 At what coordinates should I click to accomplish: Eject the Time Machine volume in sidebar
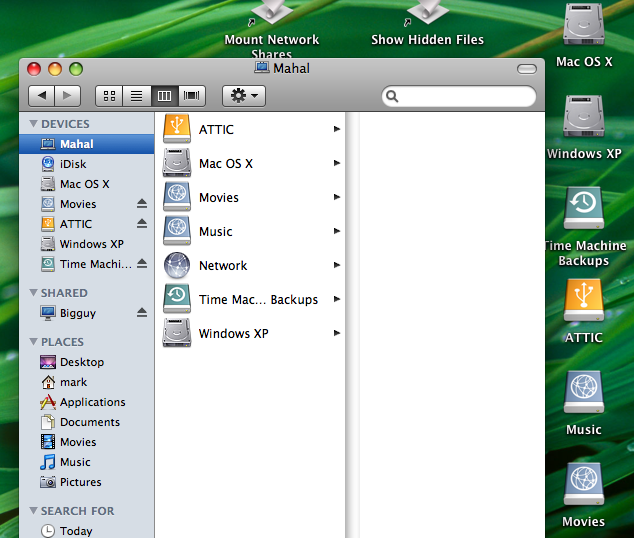142,264
